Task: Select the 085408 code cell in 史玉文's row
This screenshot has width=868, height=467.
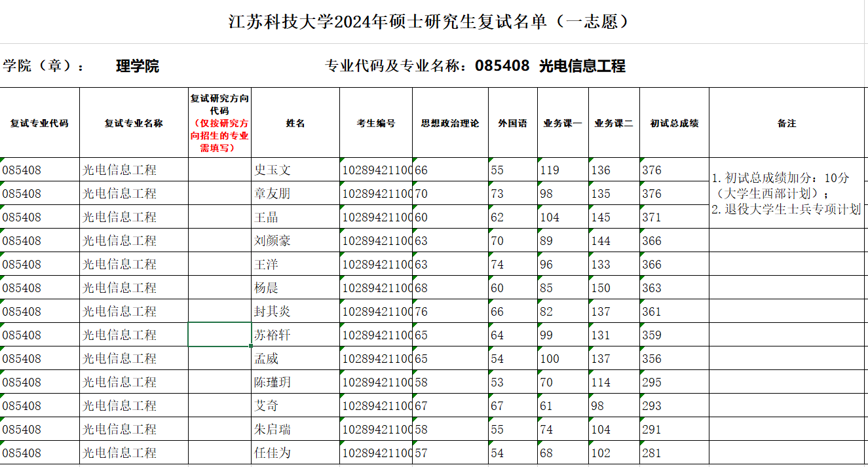Action: tap(40, 170)
